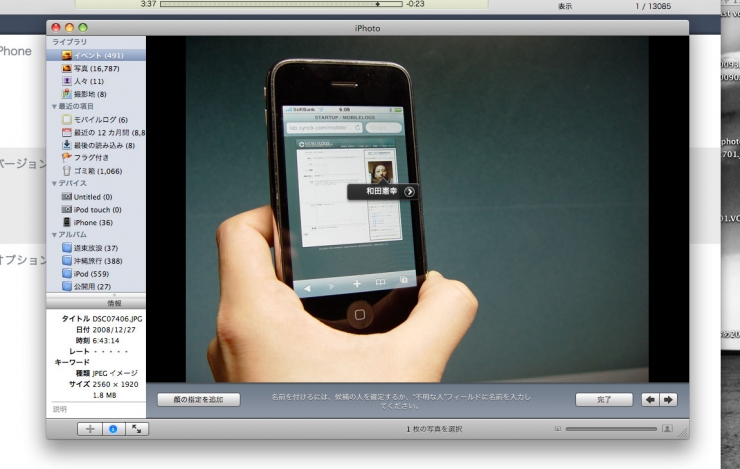Open 沖縄旅行 (388) album
740x469 pixels.
[96, 261]
